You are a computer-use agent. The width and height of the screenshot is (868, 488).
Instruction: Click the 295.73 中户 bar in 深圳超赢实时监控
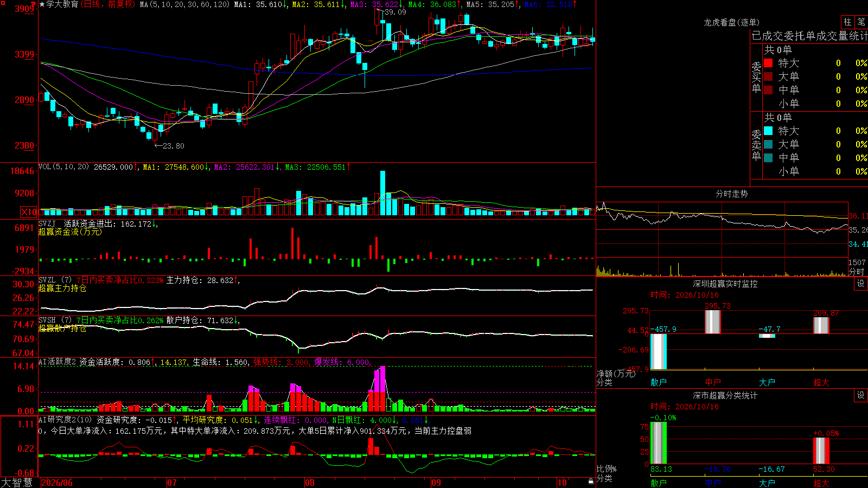point(713,322)
